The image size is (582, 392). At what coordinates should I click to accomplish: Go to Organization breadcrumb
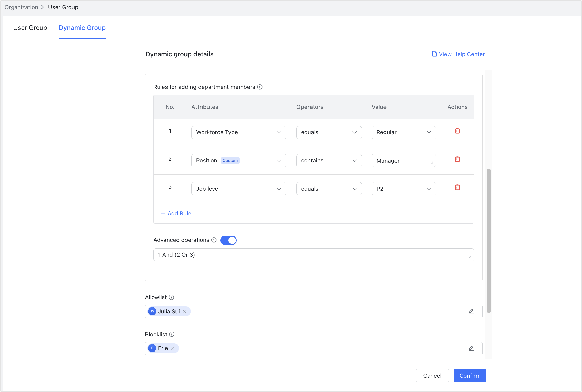[21, 7]
